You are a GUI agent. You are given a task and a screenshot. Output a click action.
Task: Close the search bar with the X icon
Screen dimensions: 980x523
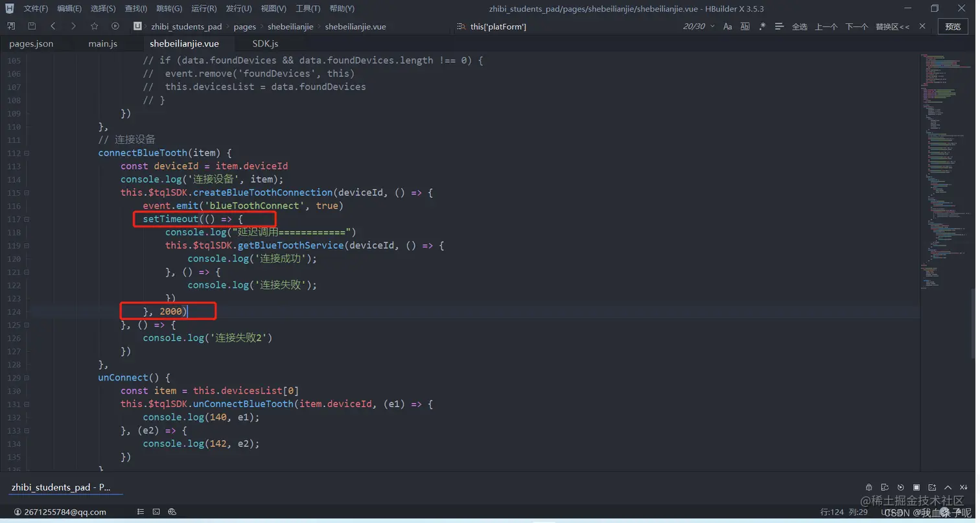tap(922, 26)
